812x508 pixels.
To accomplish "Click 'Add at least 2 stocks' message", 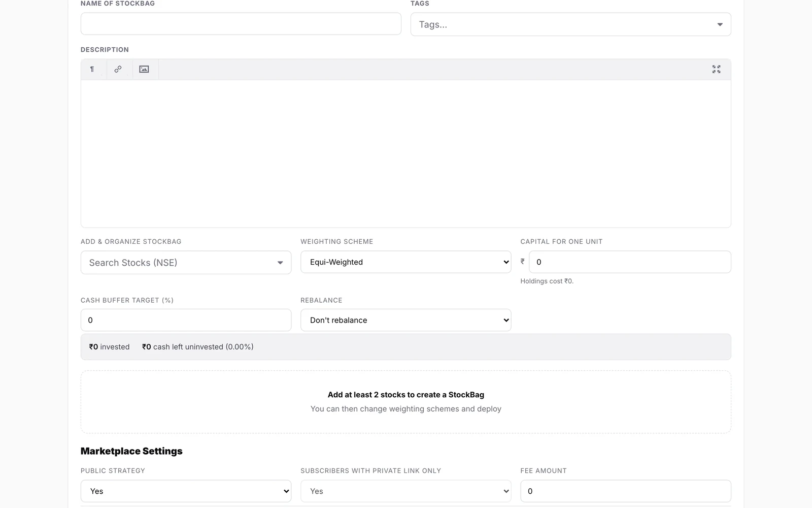I will click(406, 395).
